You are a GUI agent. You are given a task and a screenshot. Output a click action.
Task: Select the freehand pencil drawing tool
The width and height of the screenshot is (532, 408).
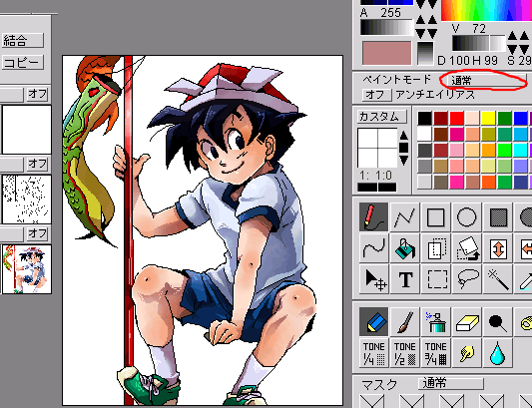tap(373, 217)
